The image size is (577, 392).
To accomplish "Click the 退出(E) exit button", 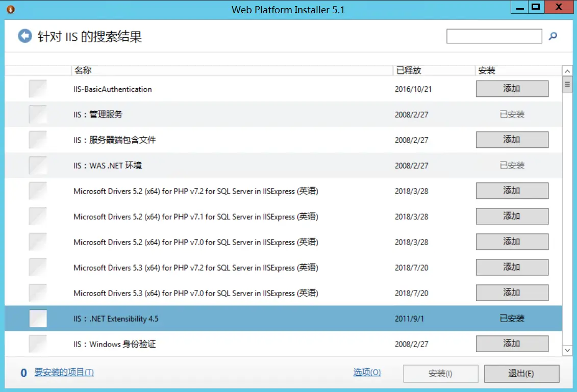I will [x=521, y=374].
